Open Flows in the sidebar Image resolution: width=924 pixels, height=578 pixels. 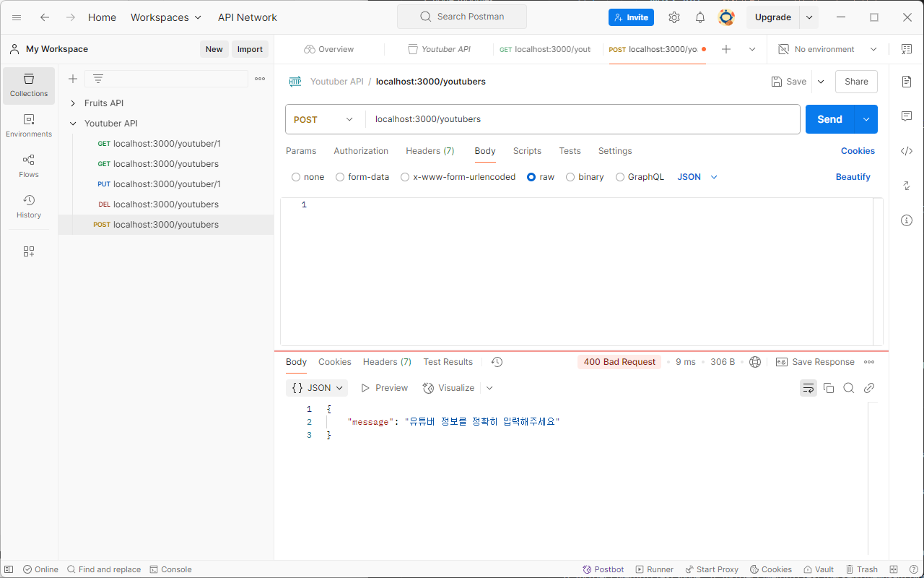[29, 167]
